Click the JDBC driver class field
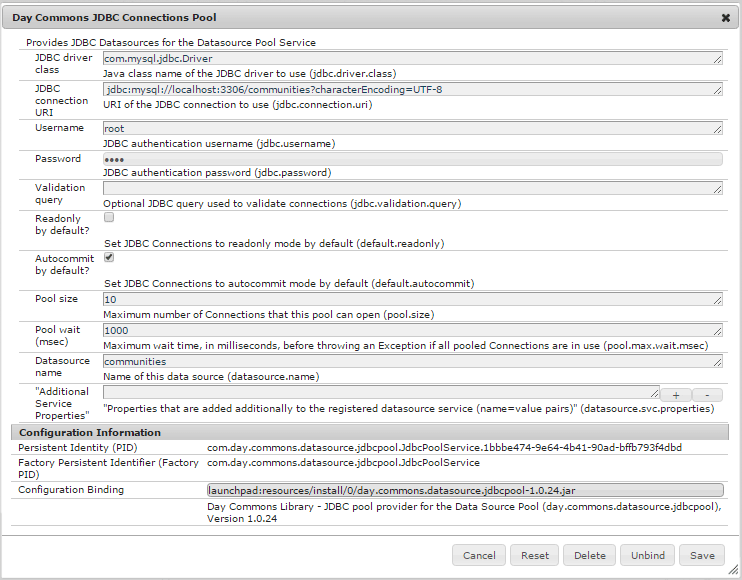 pyautogui.click(x=413, y=58)
